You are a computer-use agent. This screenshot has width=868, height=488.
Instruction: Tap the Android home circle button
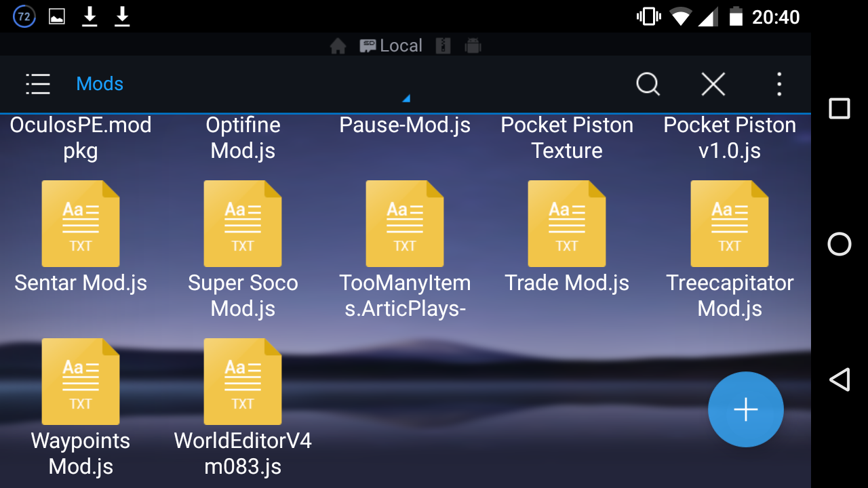click(x=840, y=244)
